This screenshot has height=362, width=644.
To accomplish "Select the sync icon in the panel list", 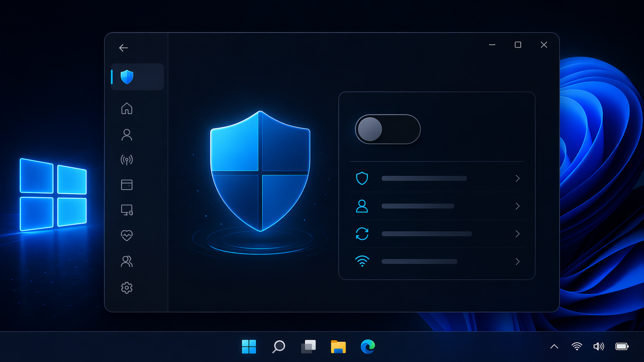I will point(362,234).
